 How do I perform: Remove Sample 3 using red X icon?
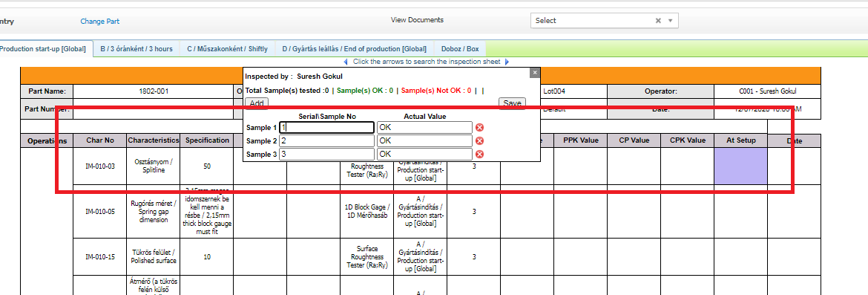click(x=480, y=154)
